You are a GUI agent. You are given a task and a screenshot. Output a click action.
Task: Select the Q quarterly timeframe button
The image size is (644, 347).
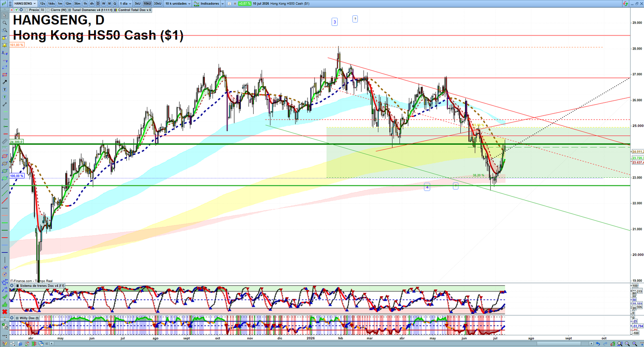(115, 4)
